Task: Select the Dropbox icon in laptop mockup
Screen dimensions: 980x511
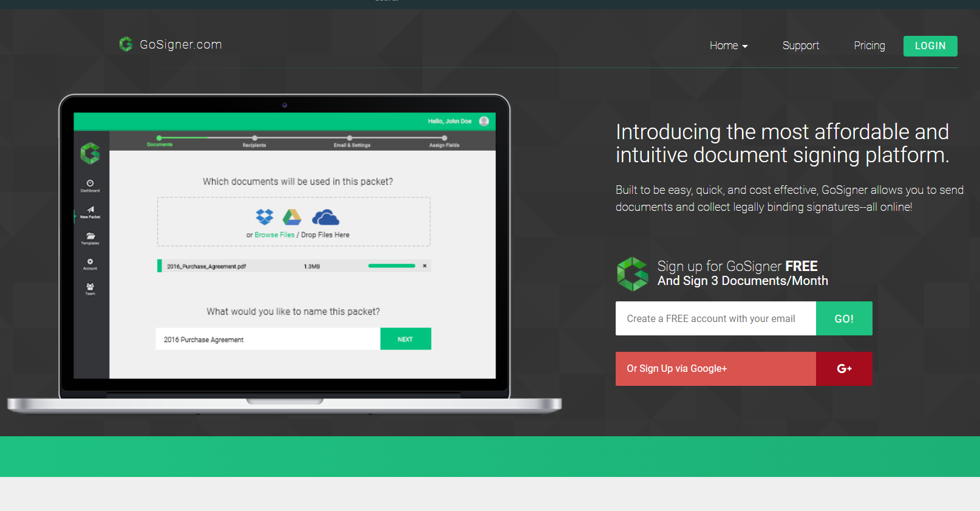Action: [265, 216]
